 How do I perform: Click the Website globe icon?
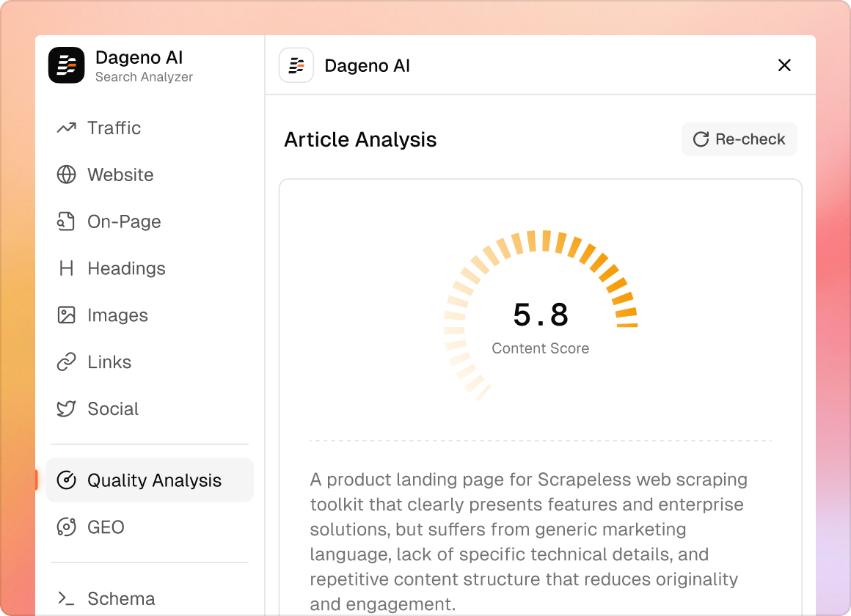pos(67,175)
